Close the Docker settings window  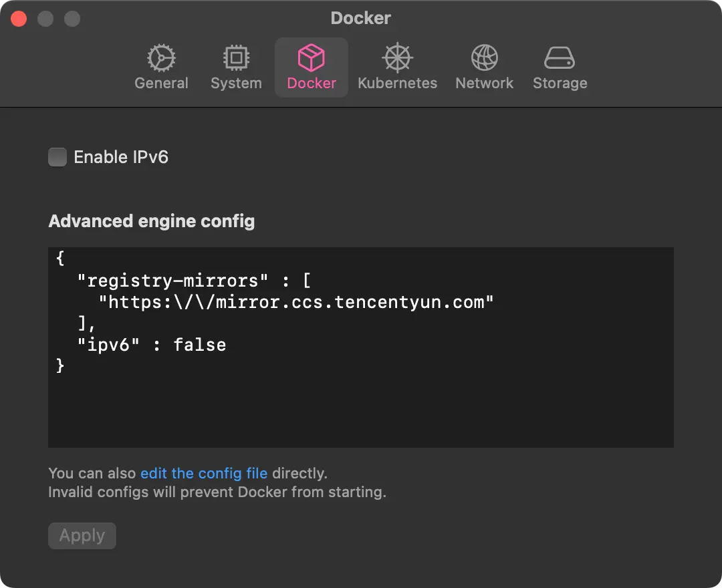(x=19, y=19)
